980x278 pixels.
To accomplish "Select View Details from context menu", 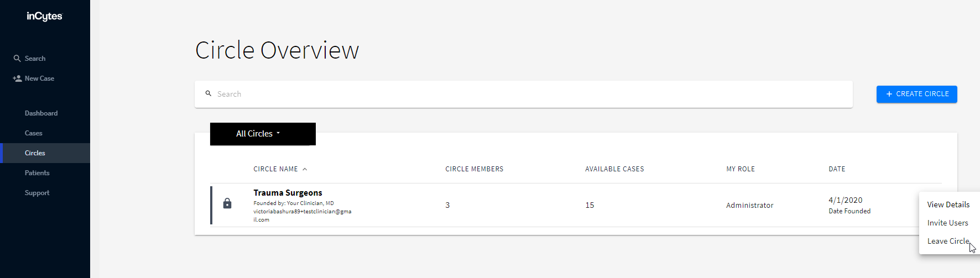I will click(x=948, y=204).
